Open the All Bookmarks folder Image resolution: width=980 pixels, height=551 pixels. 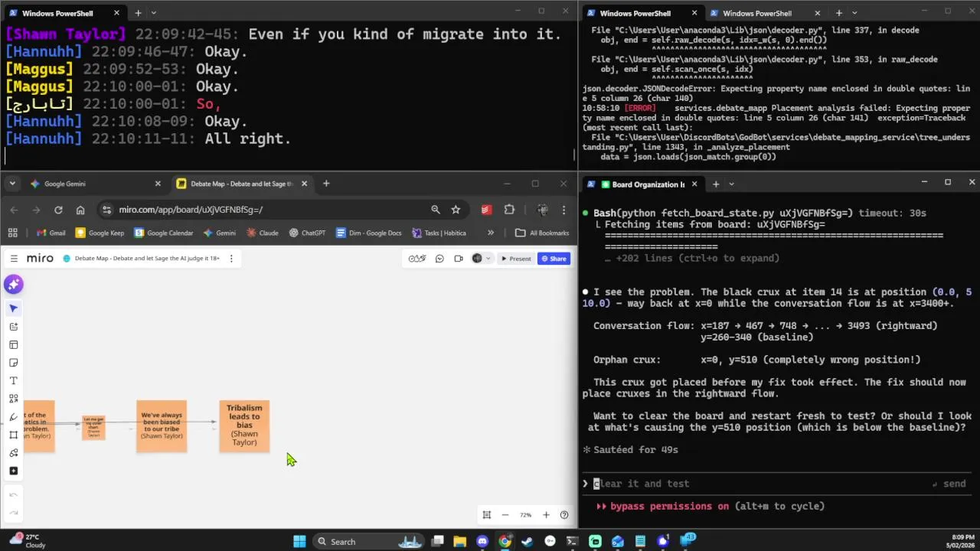[x=542, y=233]
